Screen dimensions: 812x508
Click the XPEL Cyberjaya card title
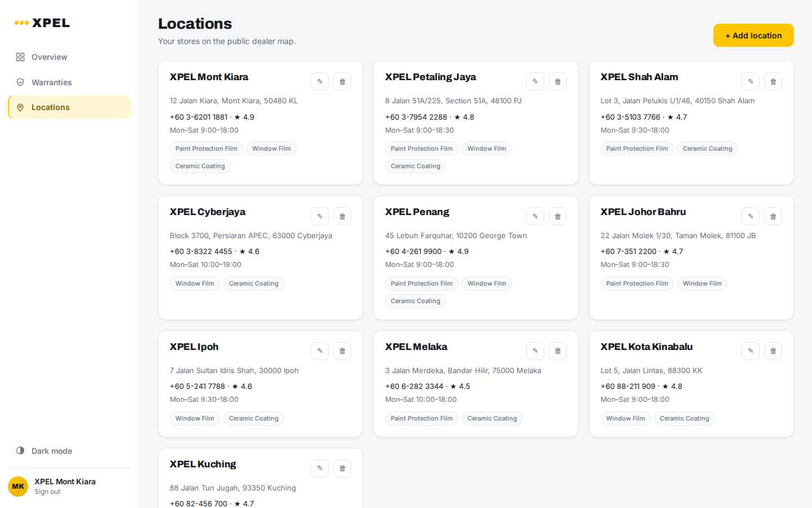point(208,212)
